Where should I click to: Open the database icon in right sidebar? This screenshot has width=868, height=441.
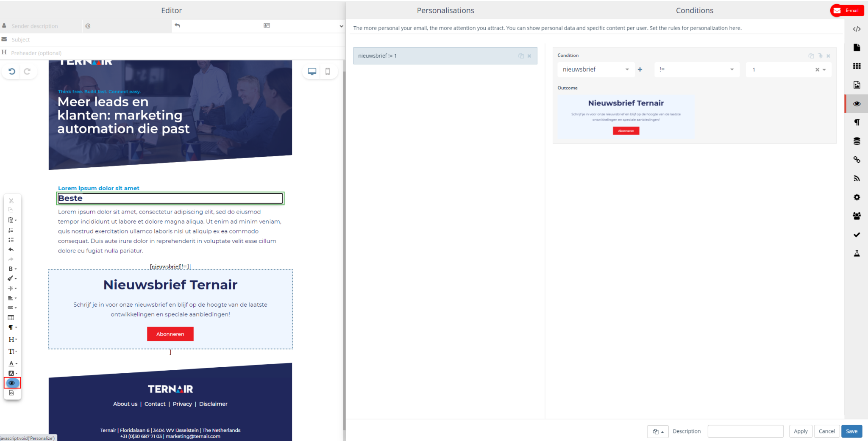pos(857,141)
